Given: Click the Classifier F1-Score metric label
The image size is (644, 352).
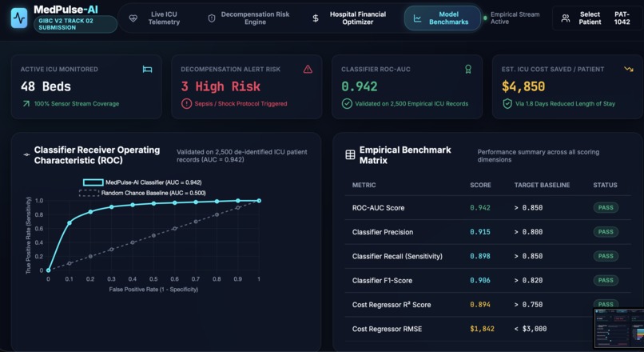Looking at the screenshot, I should point(382,281).
